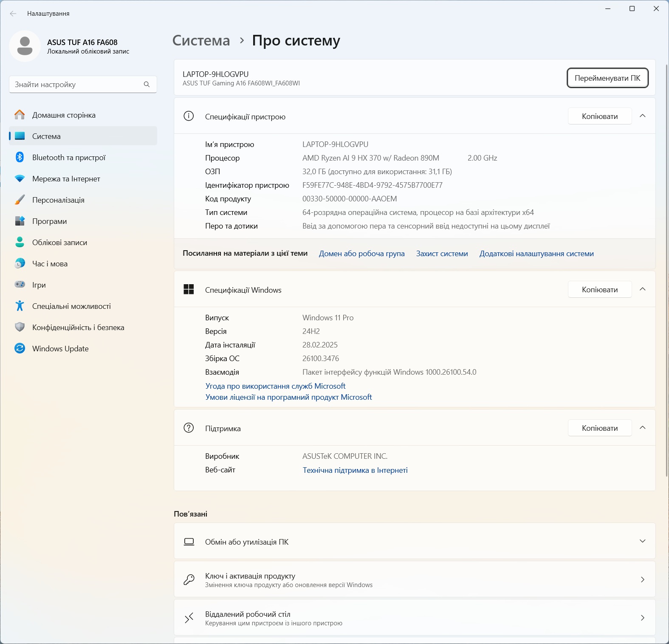The width and height of the screenshot is (669, 644).
Task: Click the key icon for product activation
Action: tap(189, 579)
